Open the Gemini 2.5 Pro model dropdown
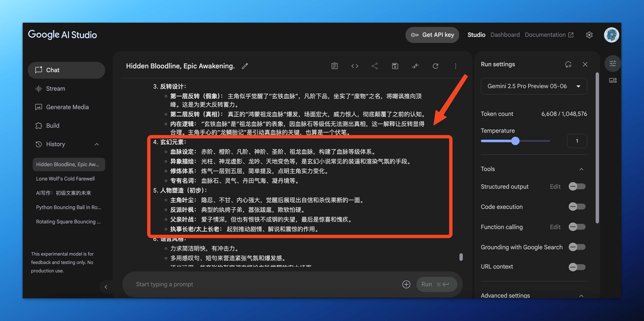This screenshot has height=321, width=644. point(533,86)
